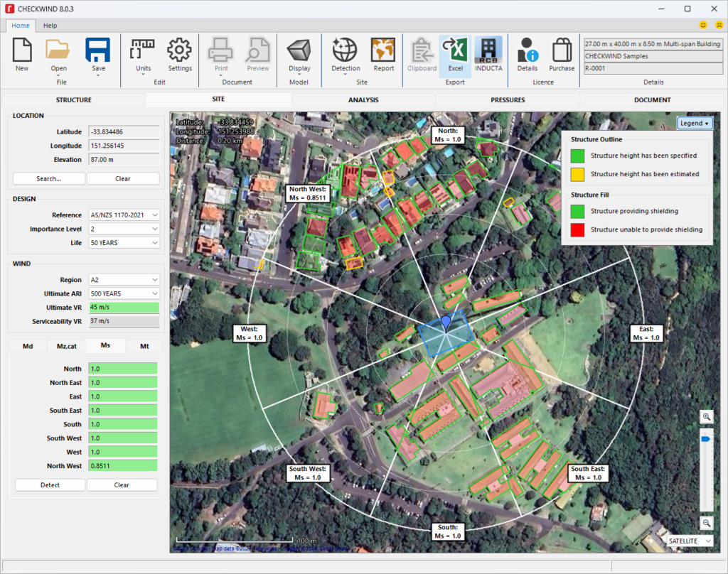Open licence Details
Viewport: 728px width, 574px height.
click(528, 50)
